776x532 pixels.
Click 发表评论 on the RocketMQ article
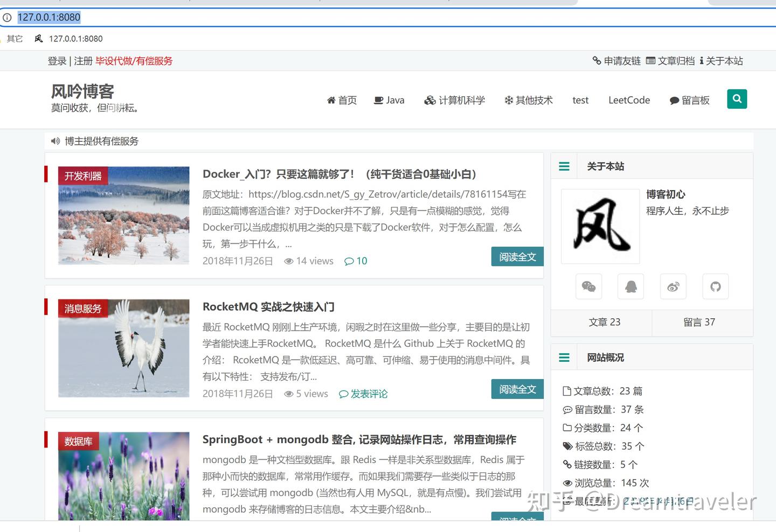(x=363, y=394)
